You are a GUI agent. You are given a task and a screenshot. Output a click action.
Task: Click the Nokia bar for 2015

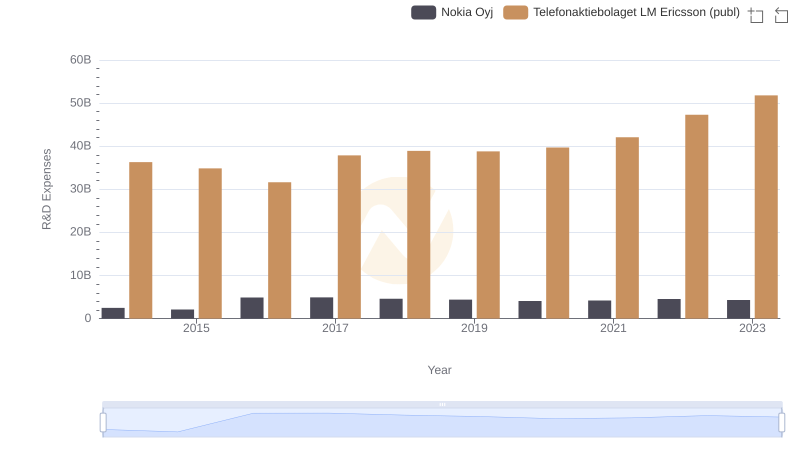(x=182, y=314)
